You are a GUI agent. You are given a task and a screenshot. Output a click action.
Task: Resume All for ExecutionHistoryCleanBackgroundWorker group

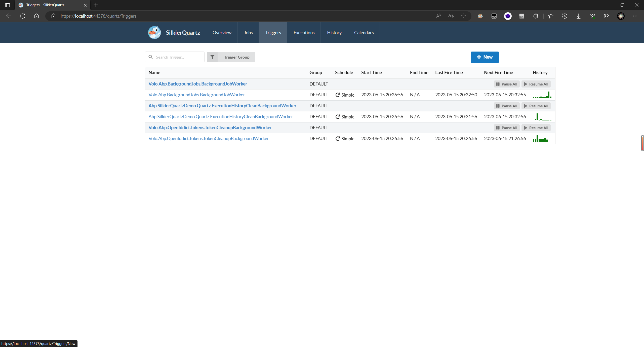pyautogui.click(x=536, y=106)
